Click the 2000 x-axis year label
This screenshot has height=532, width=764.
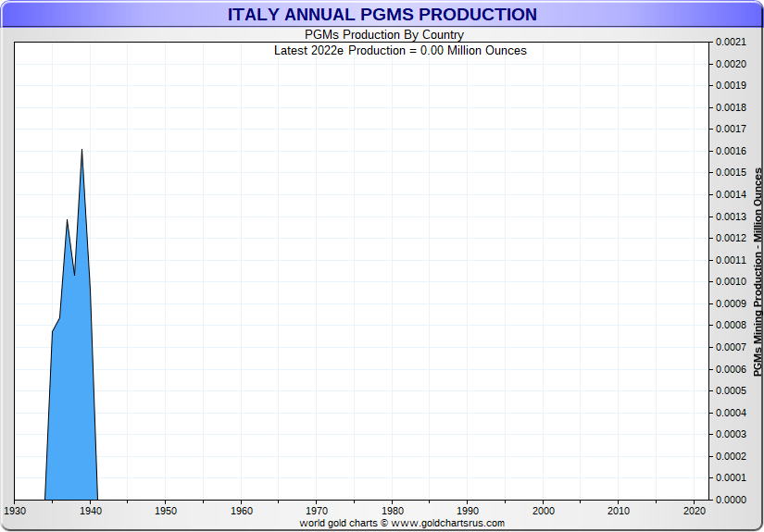(543, 511)
